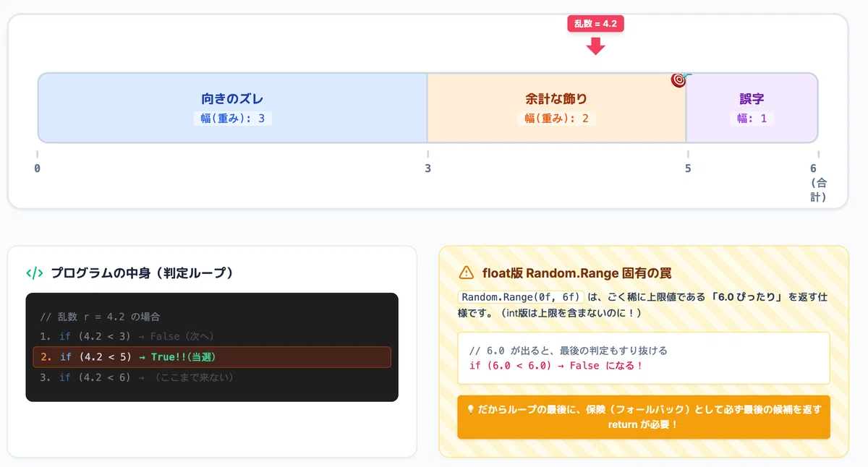
Task: Click the red line if (6.0 < 6.0) → False
Action: coord(556,366)
